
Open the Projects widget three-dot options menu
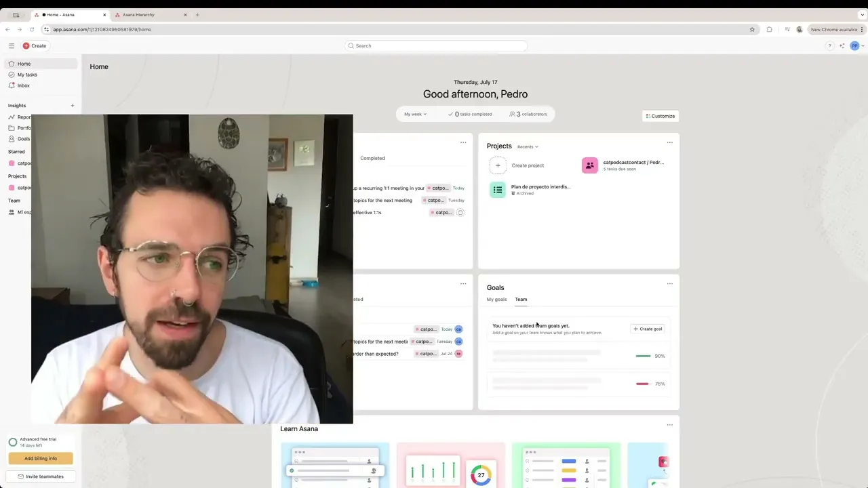coord(670,142)
